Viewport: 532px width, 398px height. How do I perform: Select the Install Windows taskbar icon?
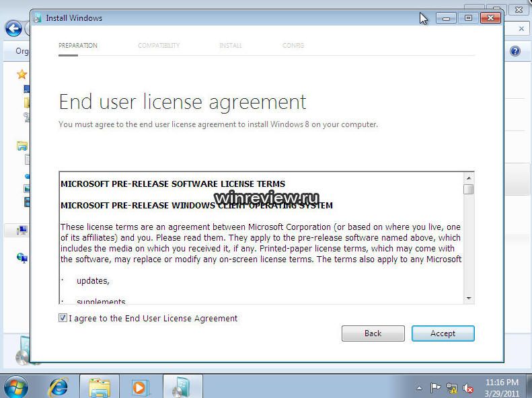point(182,387)
